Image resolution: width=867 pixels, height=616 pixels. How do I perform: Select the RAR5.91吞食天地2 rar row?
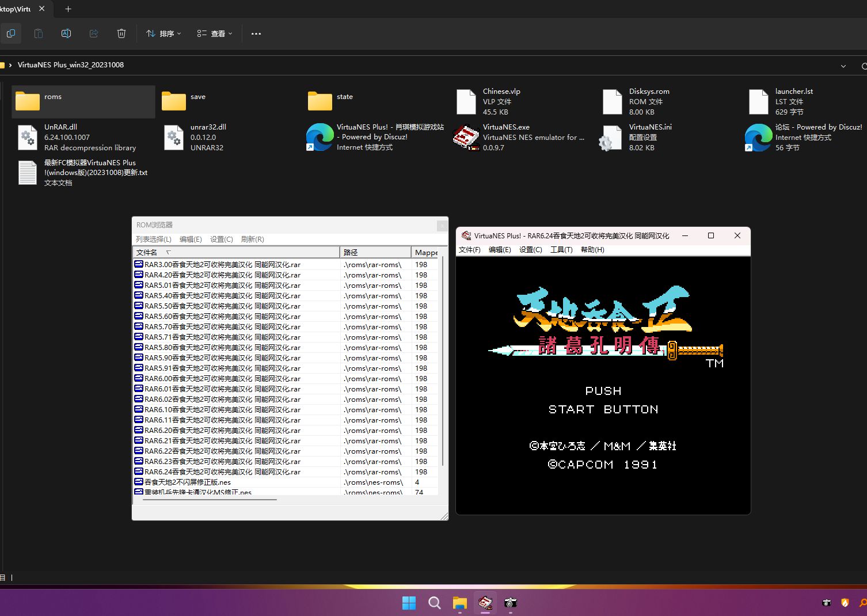tap(286, 368)
